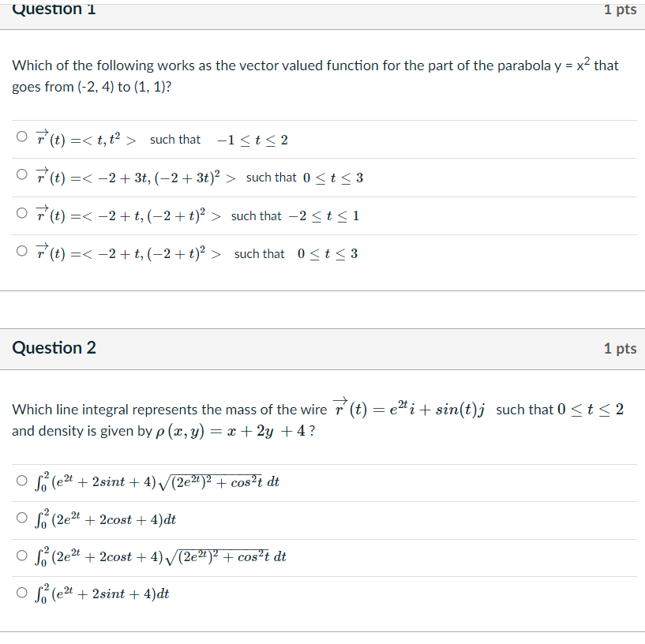Click the 1 pts label for Question 2
This screenshot has height=644, width=645.
coord(620,347)
